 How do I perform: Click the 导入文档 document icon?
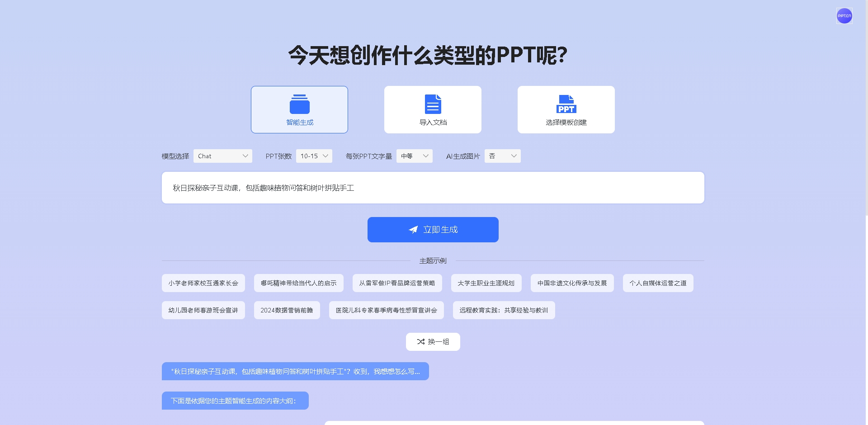coord(433,104)
